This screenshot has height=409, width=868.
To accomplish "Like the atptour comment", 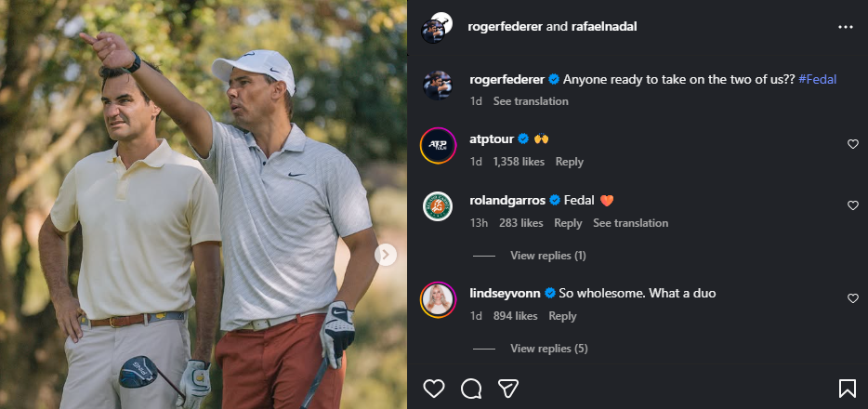I will [x=852, y=144].
